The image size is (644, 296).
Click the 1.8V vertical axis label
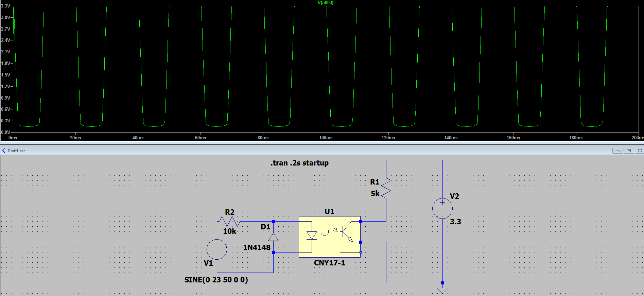tap(5, 63)
